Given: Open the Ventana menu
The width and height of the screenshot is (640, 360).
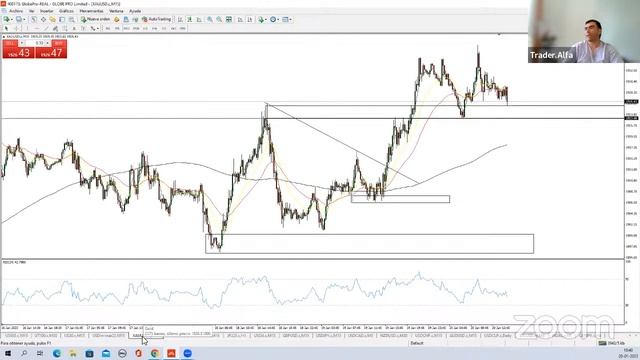Looking at the screenshot, I should [116, 11].
